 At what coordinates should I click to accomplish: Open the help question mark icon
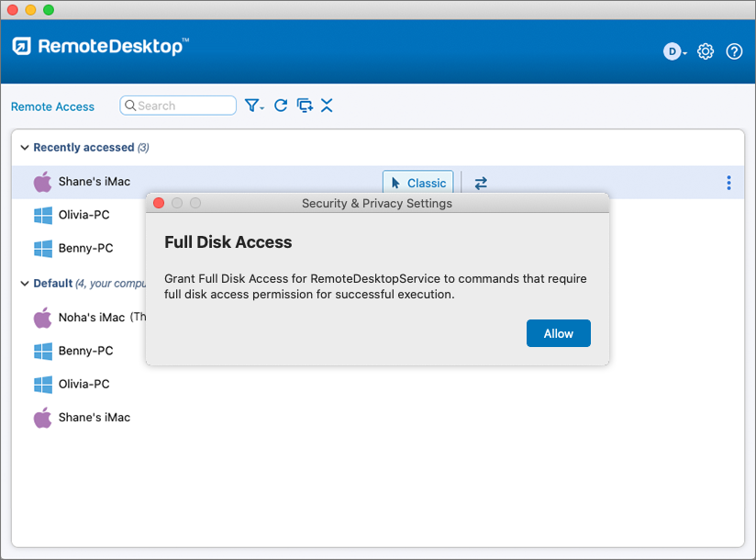coord(734,51)
